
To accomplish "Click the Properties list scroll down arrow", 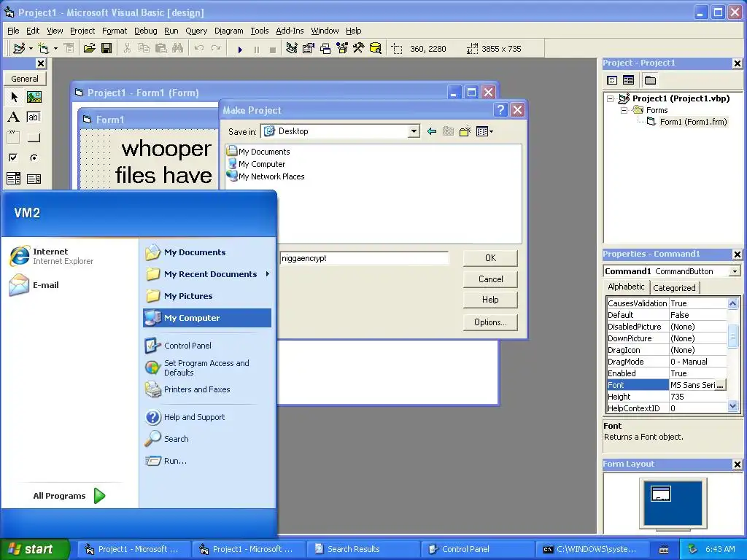I will [x=732, y=406].
